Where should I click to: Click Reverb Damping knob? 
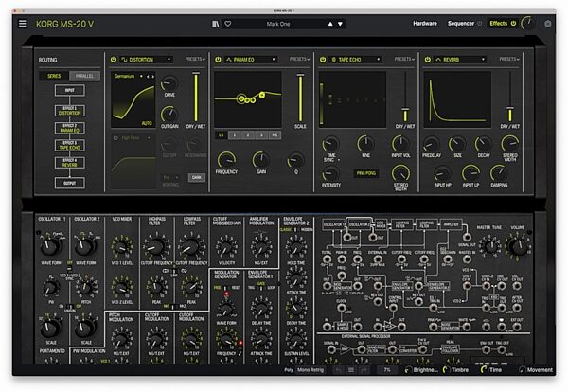(x=499, y=173)
